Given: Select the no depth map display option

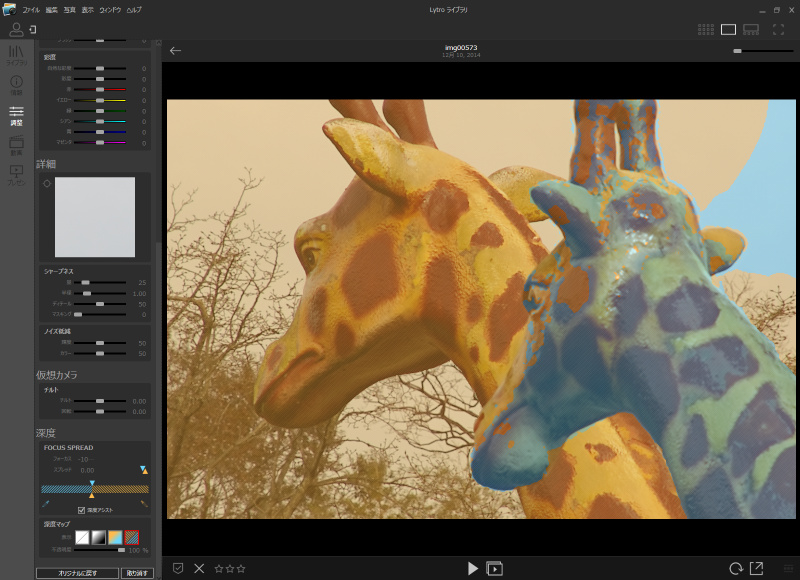Looking at the screenshot, I should [x=82, y=537].
